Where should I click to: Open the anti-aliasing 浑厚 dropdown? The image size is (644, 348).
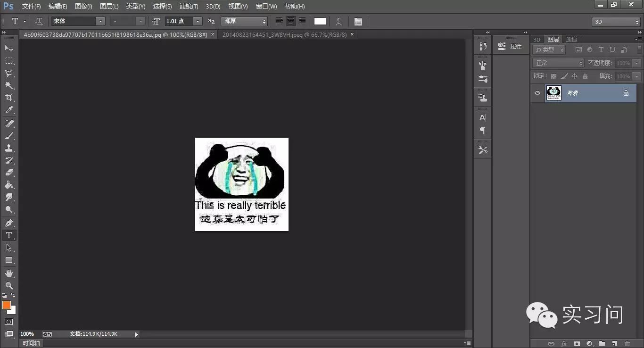(x=244, y=21)
